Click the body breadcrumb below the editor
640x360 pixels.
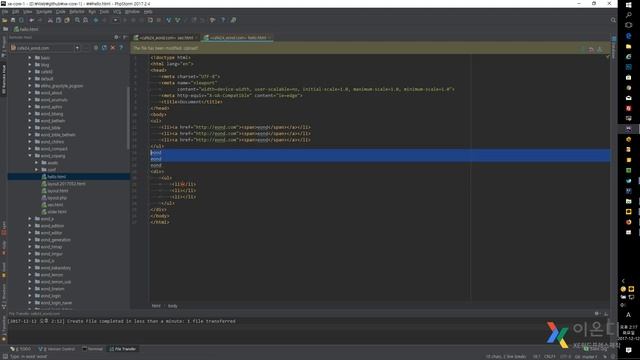click(173, 306)
